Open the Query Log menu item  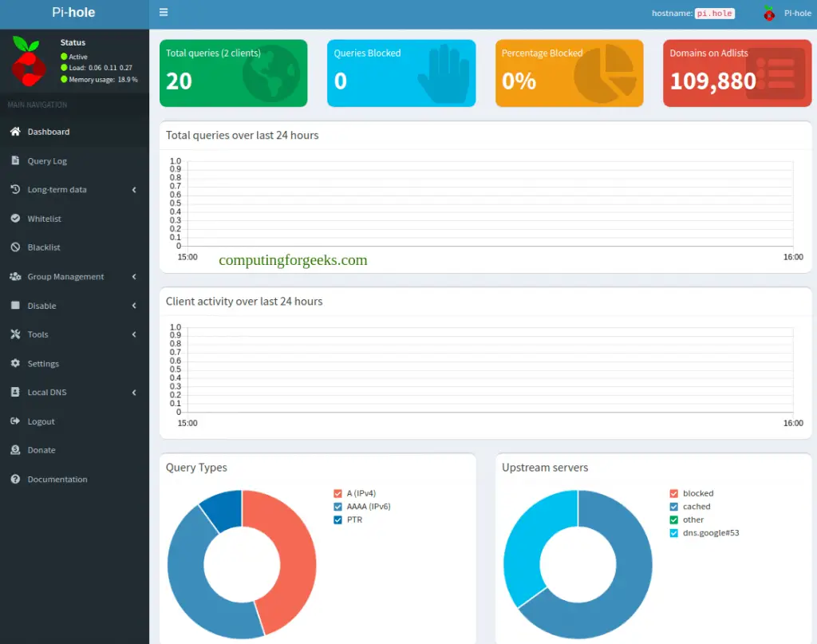[x=74, y=161]
